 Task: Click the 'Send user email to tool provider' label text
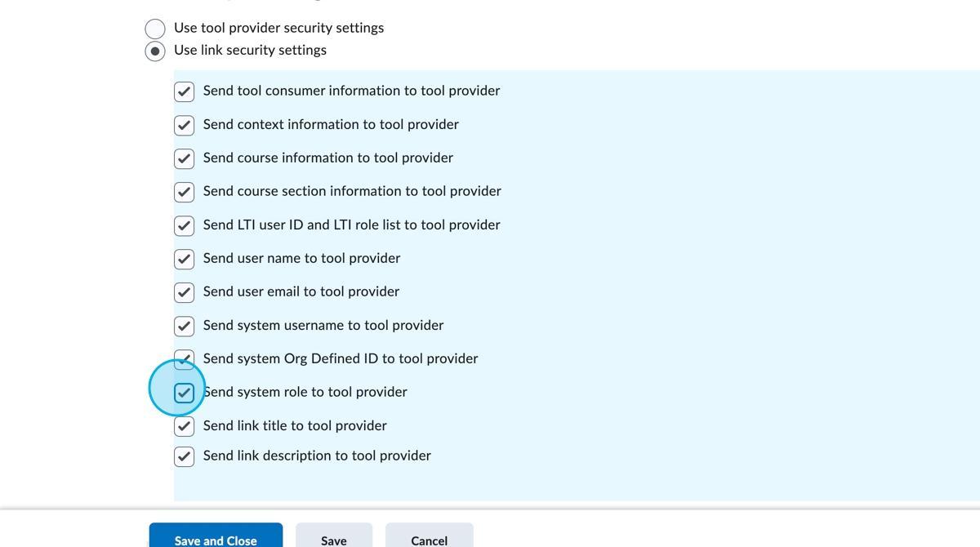coord(301,291)
